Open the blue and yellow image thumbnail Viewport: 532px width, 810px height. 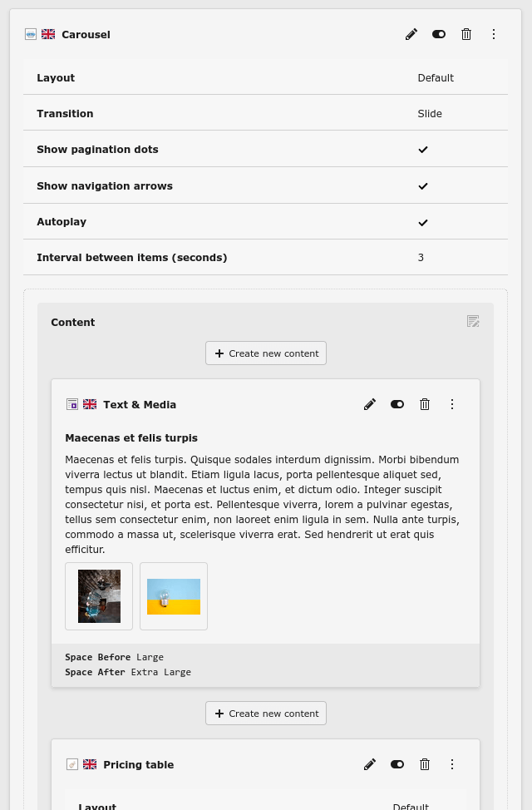coord(174,596)
